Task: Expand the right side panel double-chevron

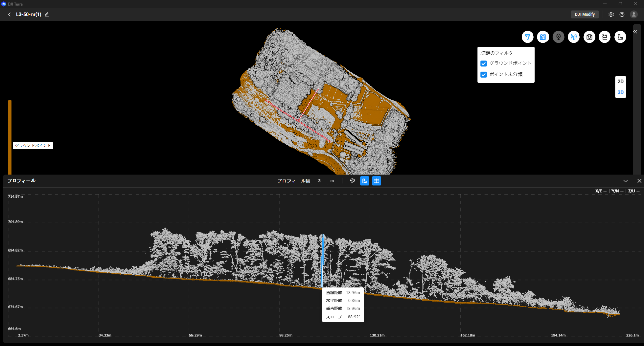Action: click(x=635, y=31)
